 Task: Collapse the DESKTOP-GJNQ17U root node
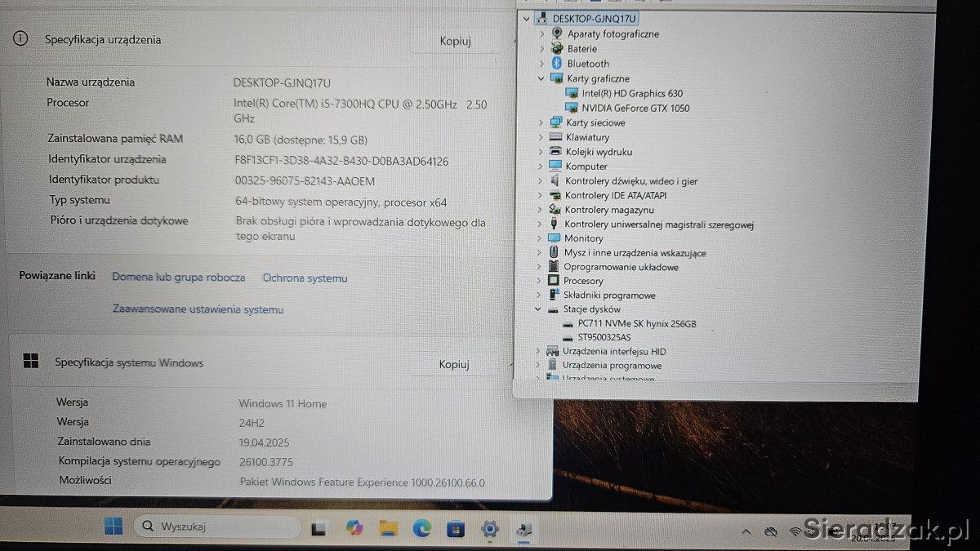pos(526,18)
